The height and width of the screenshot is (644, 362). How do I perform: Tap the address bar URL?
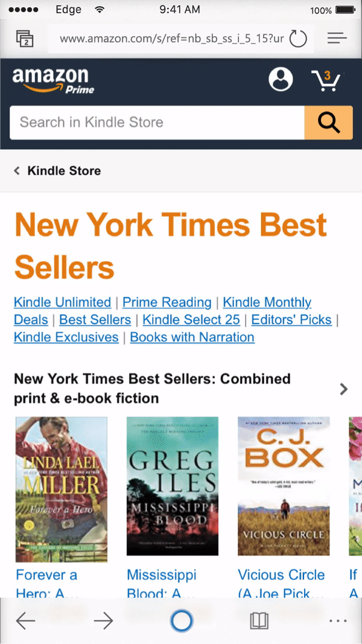tap(172, 39)
